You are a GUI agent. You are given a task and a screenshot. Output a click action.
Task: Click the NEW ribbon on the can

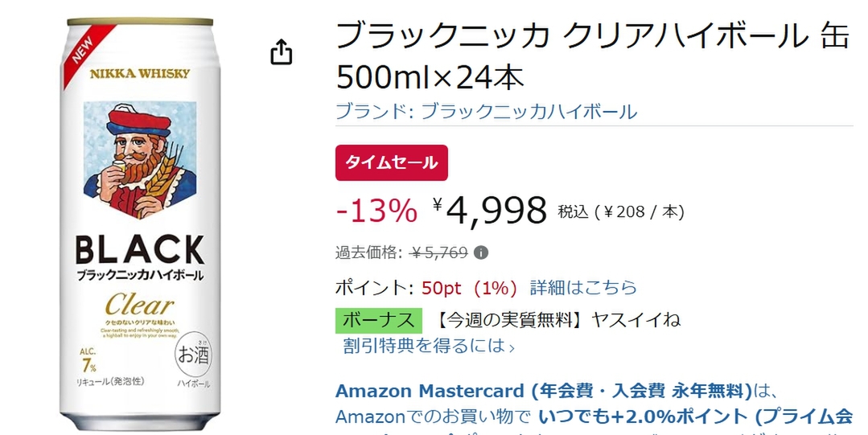pyautogui.click(x=84, y=48)
